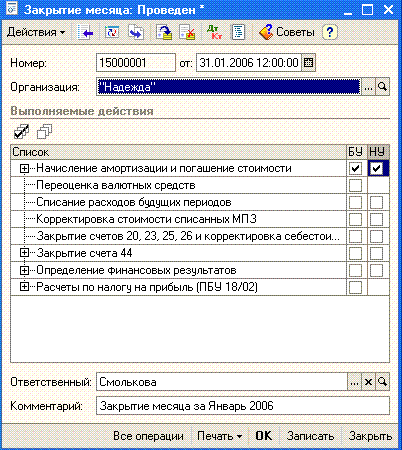Click the yellow help question mark icon
Viewport: 402px width, 450px height.
pos(330,32)
